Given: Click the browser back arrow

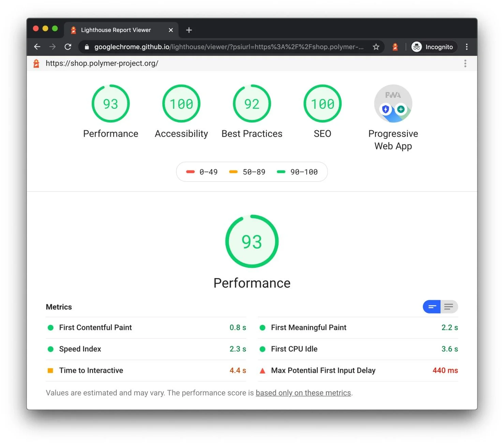Looking at the screenshot, I should 37,47.
